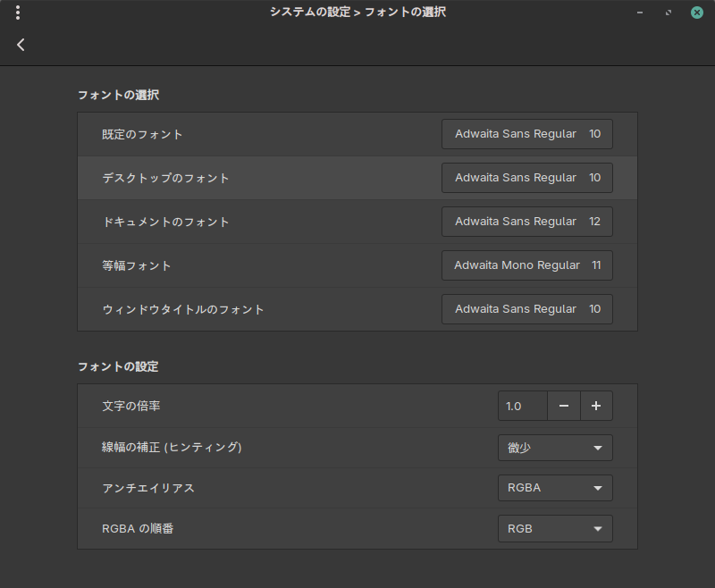Screen dimensions: 715x588
Task: Select the フォントの選択 section heading
Action: pyautogui.click(x=119, y=95)
